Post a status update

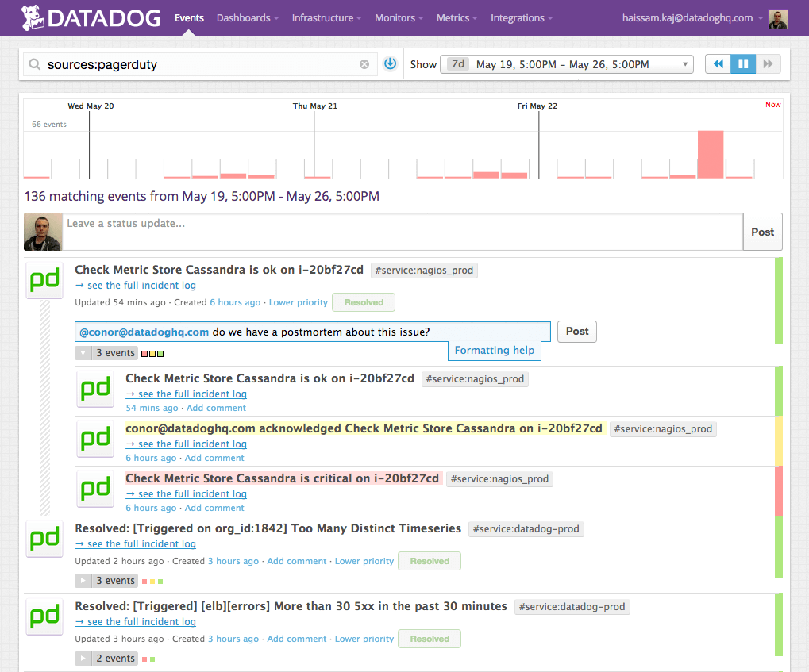(x=761, y=231)
